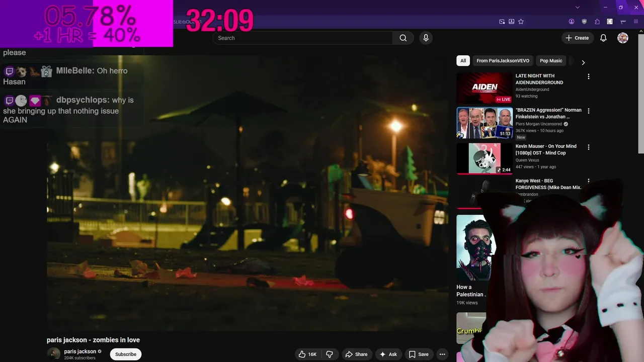This screenshot has height=362, width=644.
Task: Dislike the video with thumbs down
Action: [x=330, y=354]
